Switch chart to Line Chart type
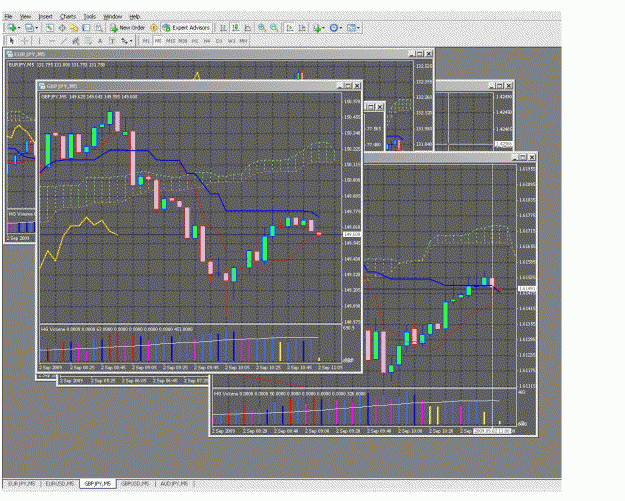625x501 pixels. pos(248,28)
